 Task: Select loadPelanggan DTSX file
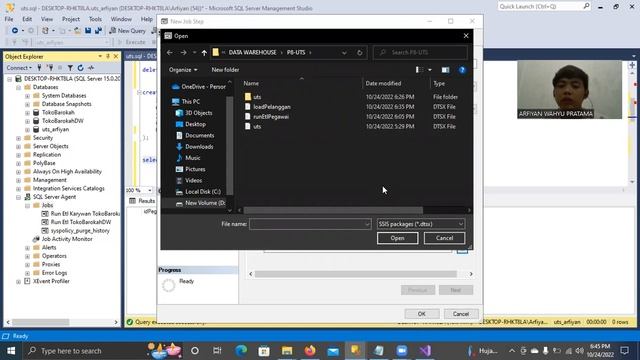tap(272, 107)
